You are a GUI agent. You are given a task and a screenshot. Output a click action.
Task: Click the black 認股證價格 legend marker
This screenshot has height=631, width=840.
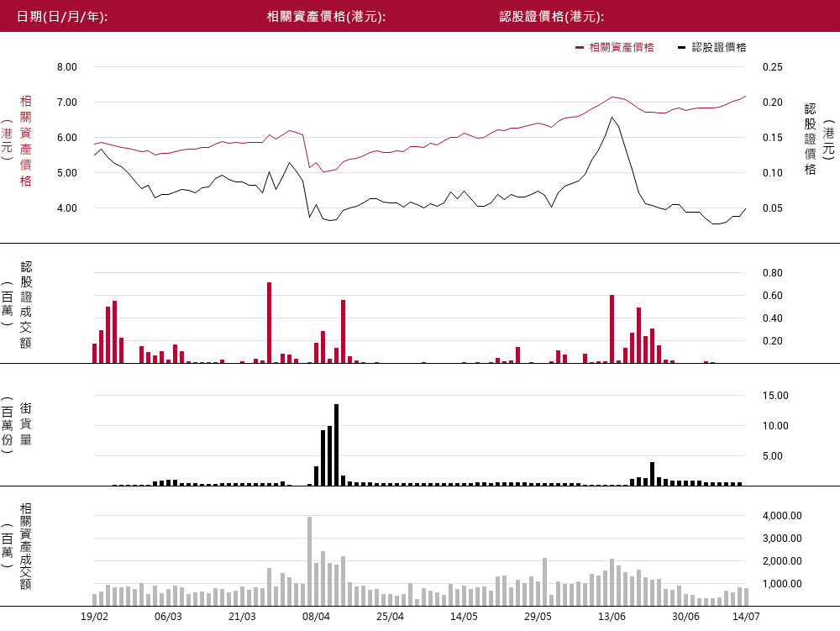point(681,48)
